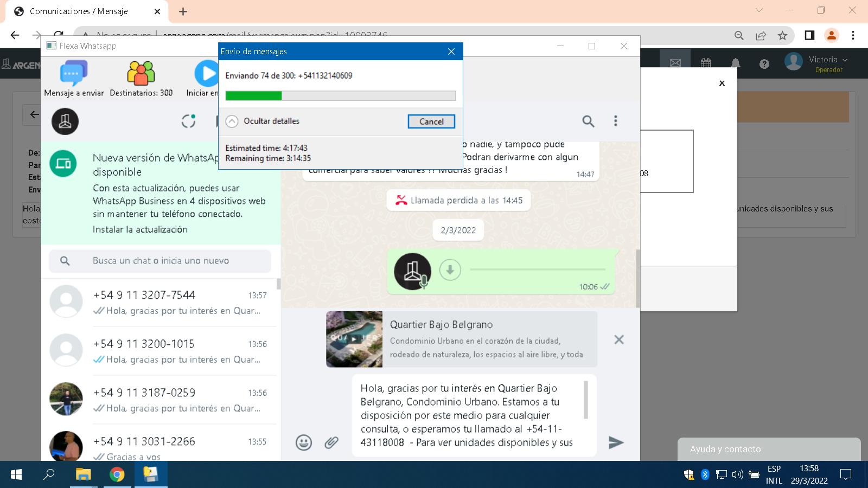Open the Chrome profile avatar
The height and width of the screenshot is (488, 868).
tap(831, 35)
